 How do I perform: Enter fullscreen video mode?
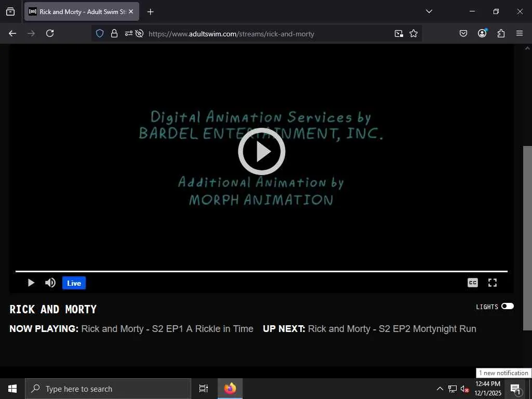point(493,283)
